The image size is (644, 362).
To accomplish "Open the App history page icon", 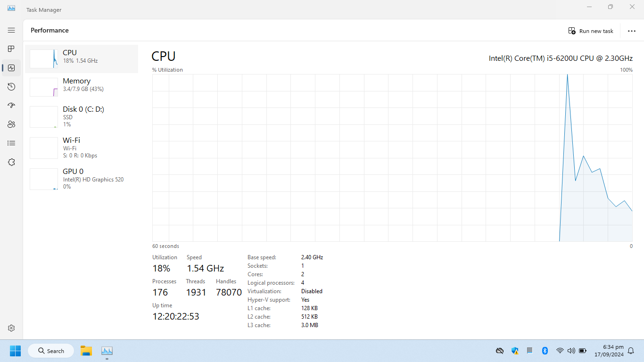I will click(11, 87).
